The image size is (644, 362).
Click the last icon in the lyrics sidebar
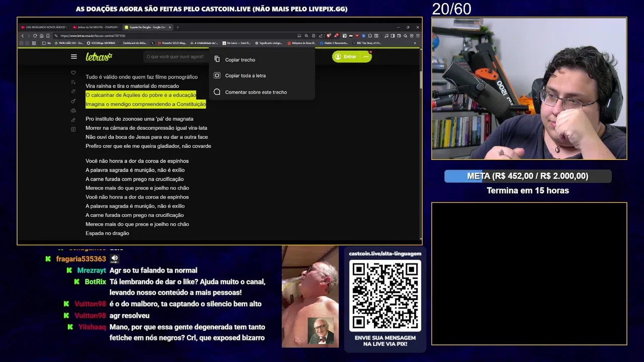click(73, 129)
